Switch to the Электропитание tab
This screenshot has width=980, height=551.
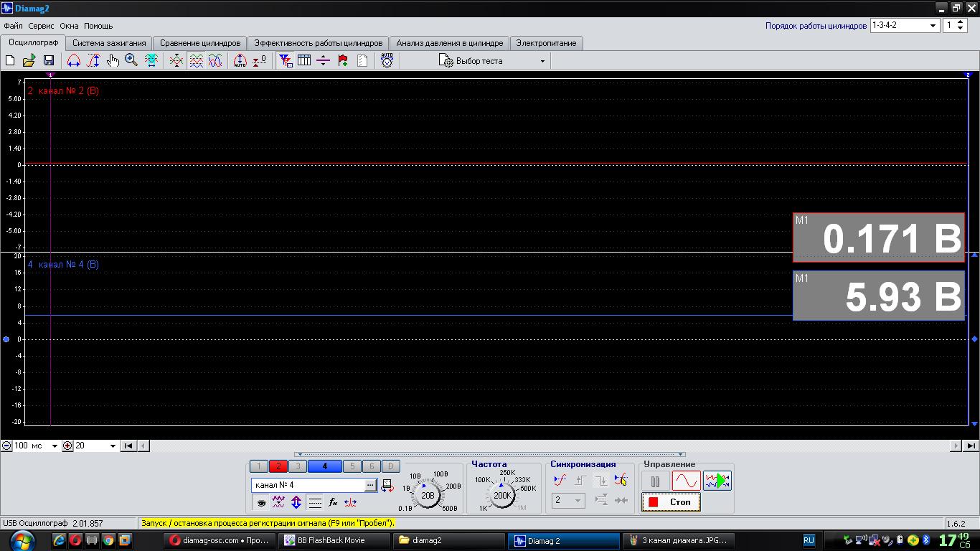(x=546, y=43)
